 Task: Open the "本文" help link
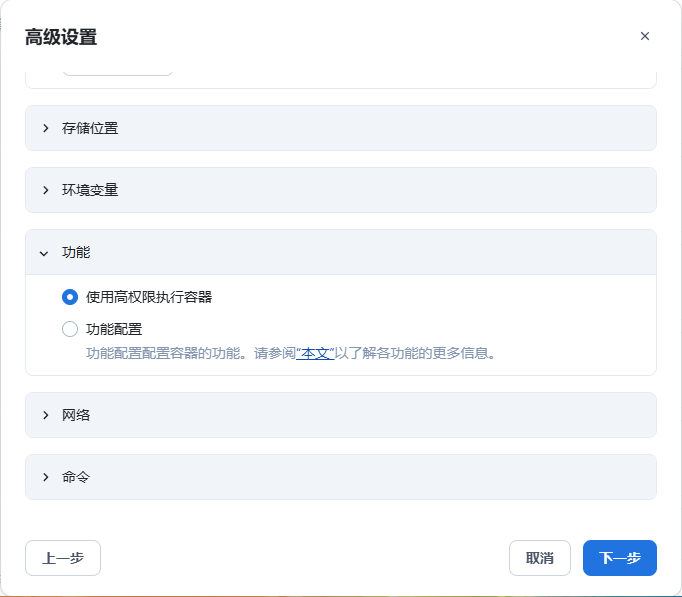[315, 353]
